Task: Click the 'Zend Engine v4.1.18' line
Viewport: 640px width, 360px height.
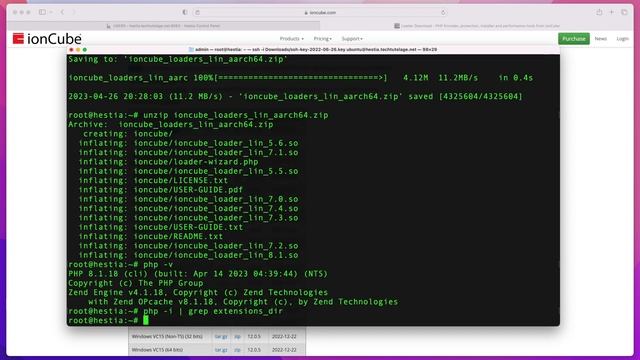Action: click(x=198, y=293)
